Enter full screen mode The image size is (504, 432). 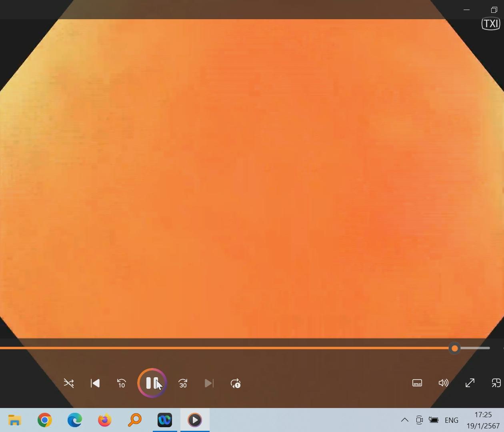470,383
